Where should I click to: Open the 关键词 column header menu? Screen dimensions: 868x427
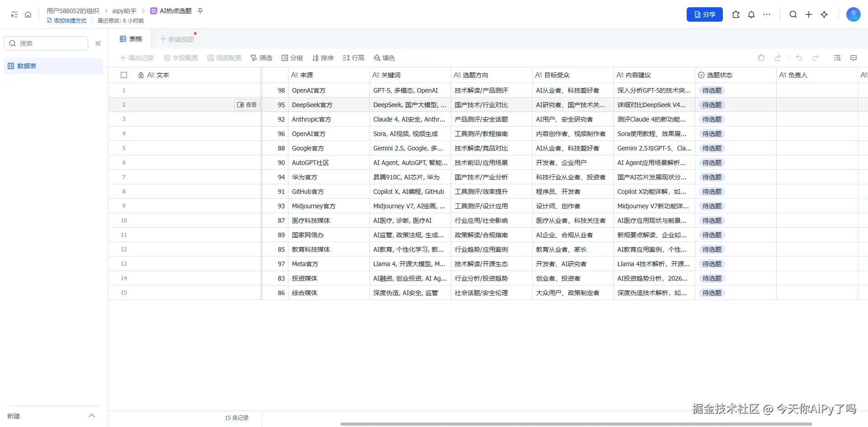410,75
